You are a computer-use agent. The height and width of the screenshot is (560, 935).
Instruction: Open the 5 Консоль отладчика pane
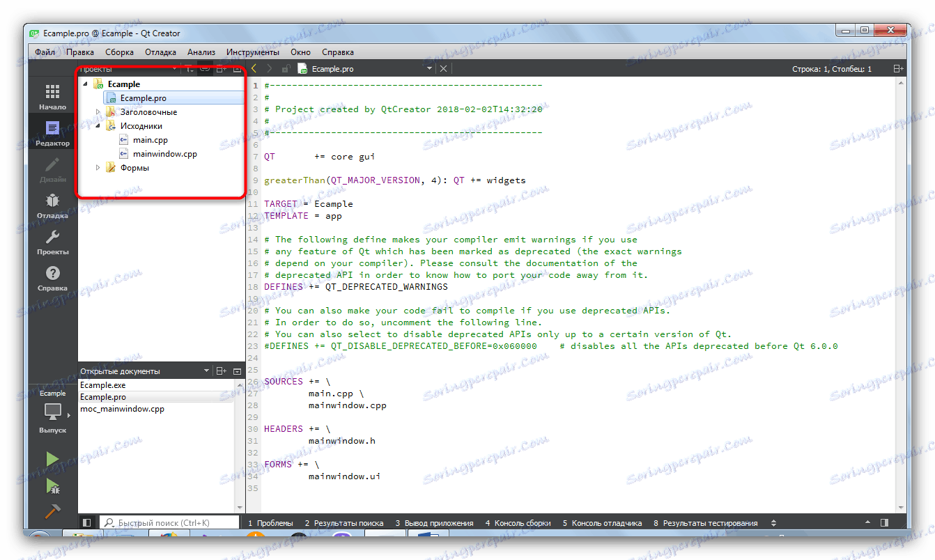pos(603,523)
